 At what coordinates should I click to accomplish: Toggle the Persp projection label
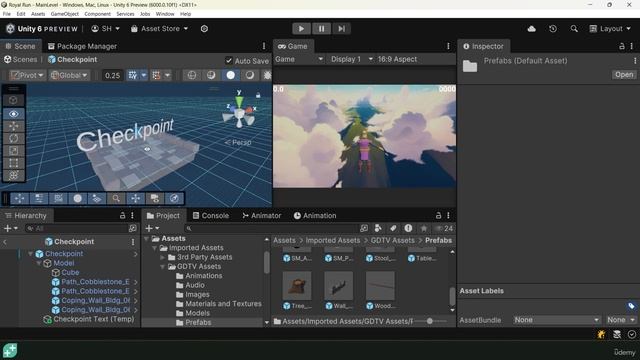[238, 142]
